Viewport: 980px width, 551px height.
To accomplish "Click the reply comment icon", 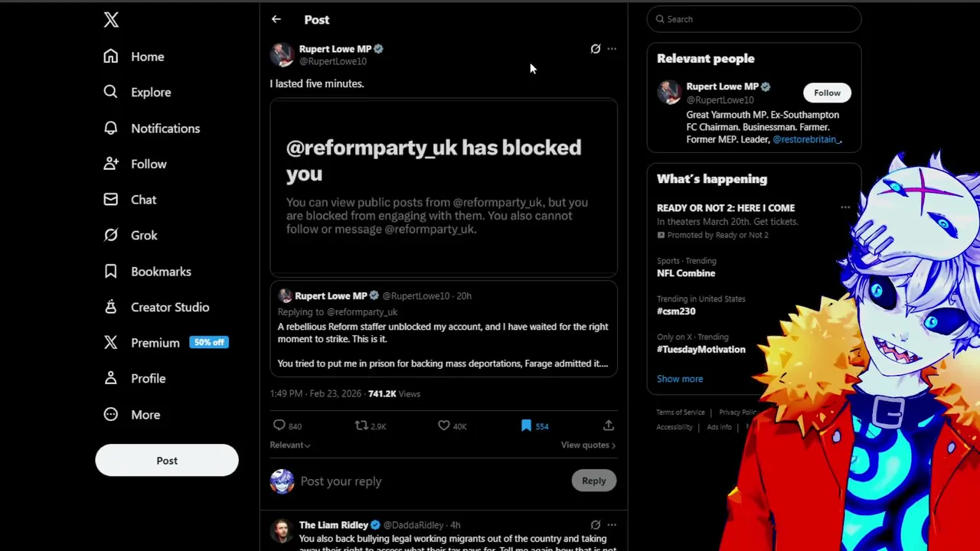I will point(279,425).
